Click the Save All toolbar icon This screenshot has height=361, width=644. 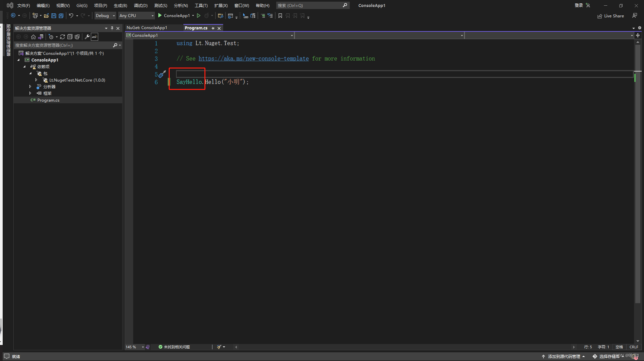coord(61,16)
